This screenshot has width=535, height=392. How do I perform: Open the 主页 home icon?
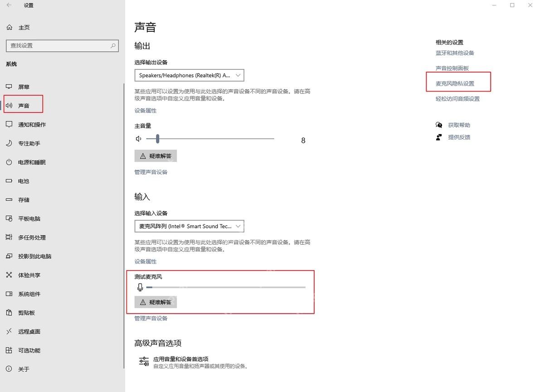(9, 27)
